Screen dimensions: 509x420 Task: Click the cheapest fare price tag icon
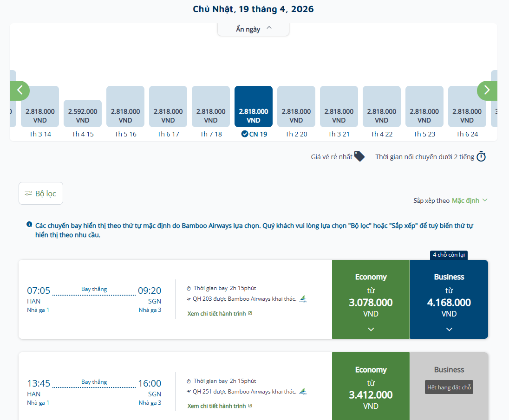coord(359,156)
